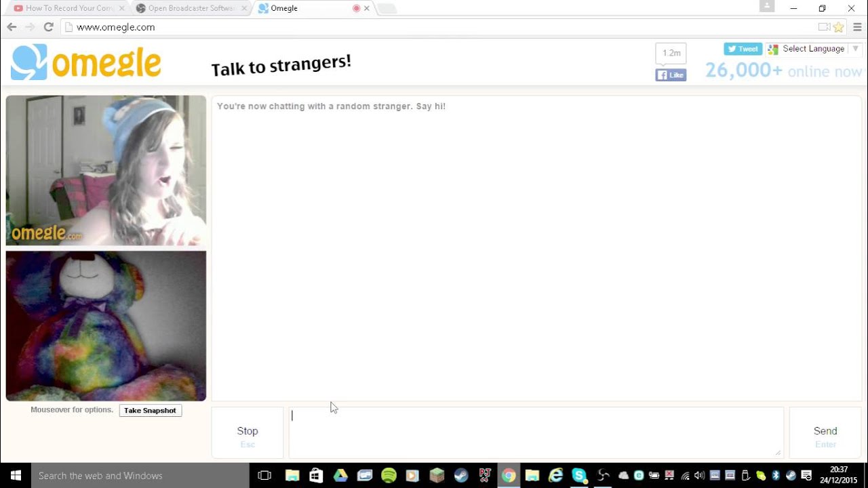
Task: Open a new tab
Action: point(387,9)
